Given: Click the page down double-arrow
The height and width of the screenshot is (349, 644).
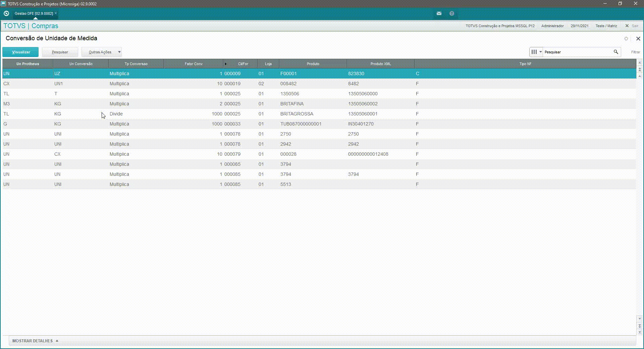Looking at the screenshot, I should point(640,326).
